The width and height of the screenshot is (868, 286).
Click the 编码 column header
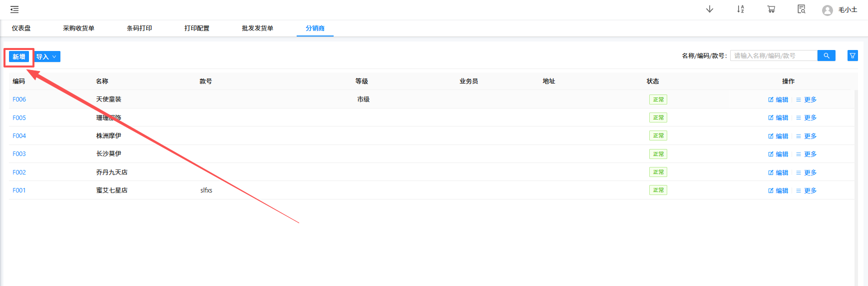click(x=19, y=81)
